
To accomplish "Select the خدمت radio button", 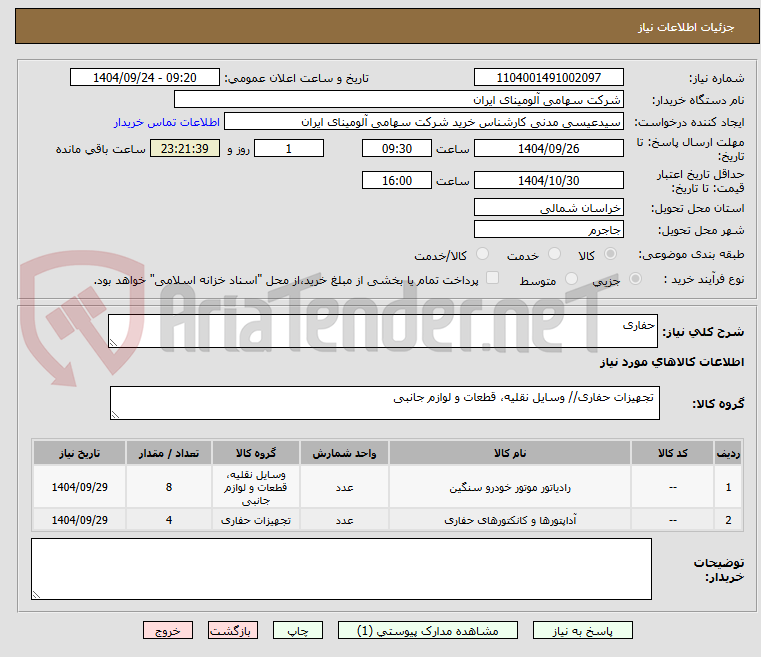I will pos(554,254).
